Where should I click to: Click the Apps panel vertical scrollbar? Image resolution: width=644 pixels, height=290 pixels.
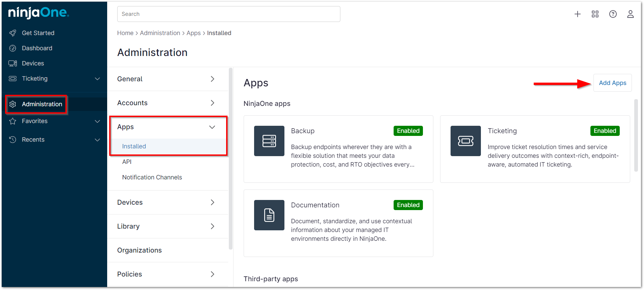(636, 135)
